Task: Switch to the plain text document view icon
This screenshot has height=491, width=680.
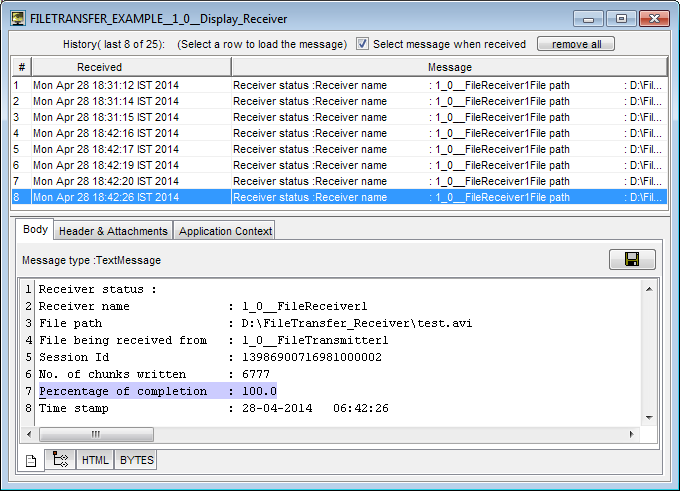Action: (31, 460)
